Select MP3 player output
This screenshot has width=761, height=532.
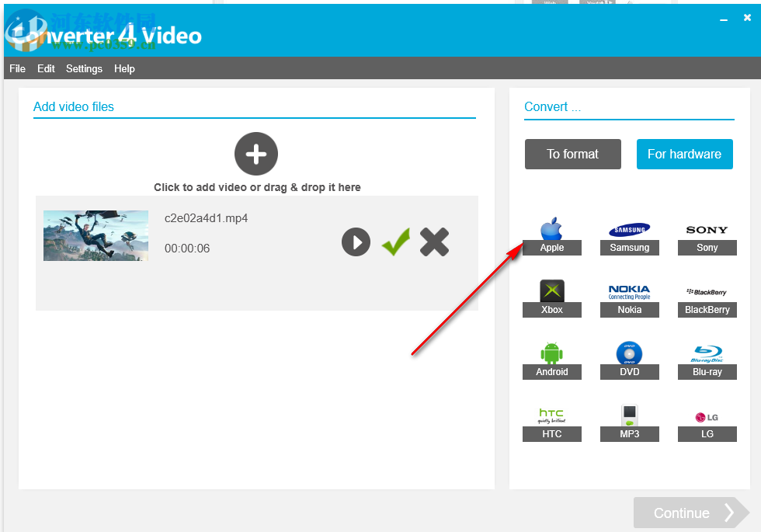coord(629,421)
